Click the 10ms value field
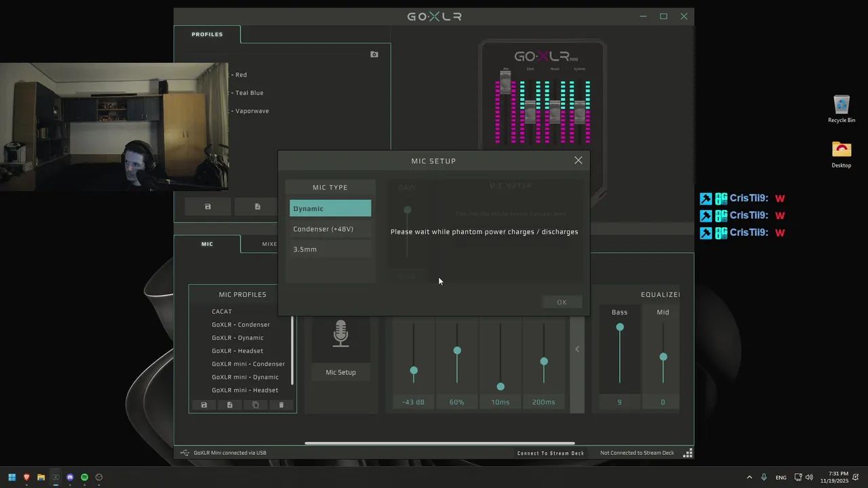 pos(500,402)
